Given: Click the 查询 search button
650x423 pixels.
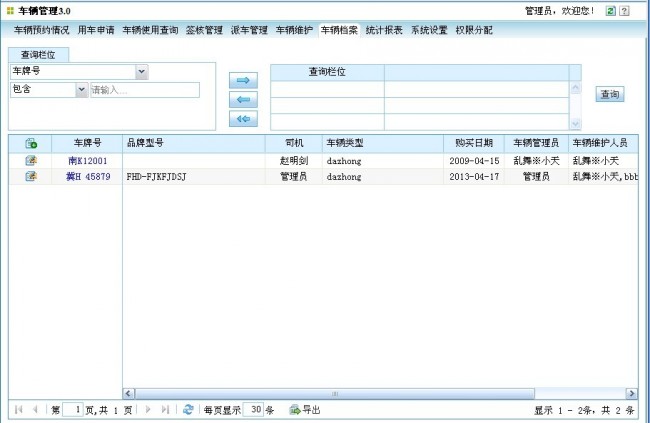Looking at the screenshot, I should pos(609,94).
